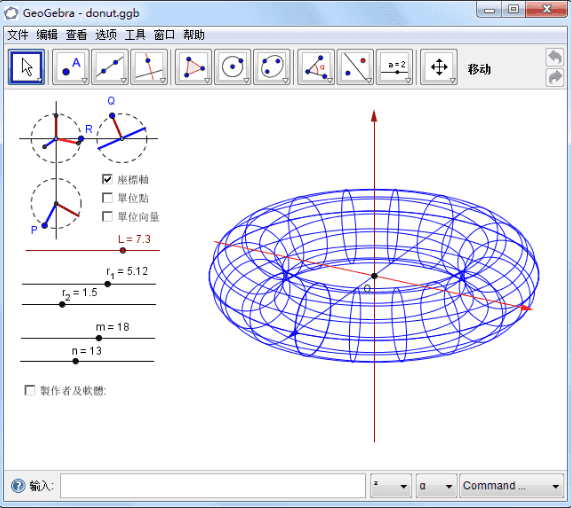This screenshot has height=508, width=571.
Task: Expand the Move Graphics tool dropdown triangle
Action: click(452, 80)
